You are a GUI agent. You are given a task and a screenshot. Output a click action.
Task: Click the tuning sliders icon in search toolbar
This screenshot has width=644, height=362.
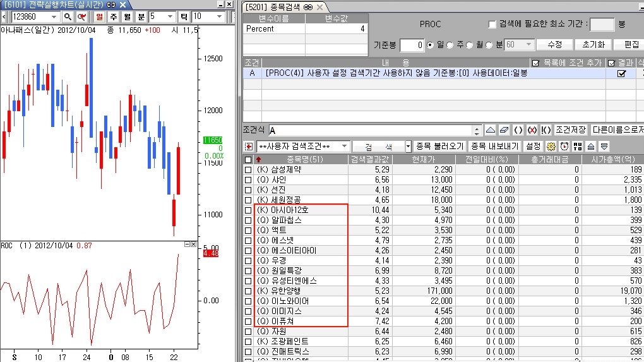577,146
